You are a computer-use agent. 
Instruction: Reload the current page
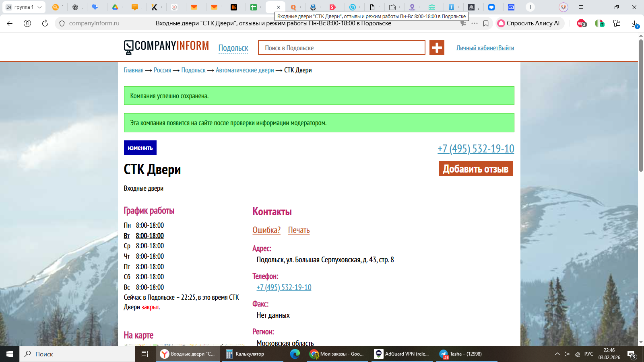click(x=45, y=23)
